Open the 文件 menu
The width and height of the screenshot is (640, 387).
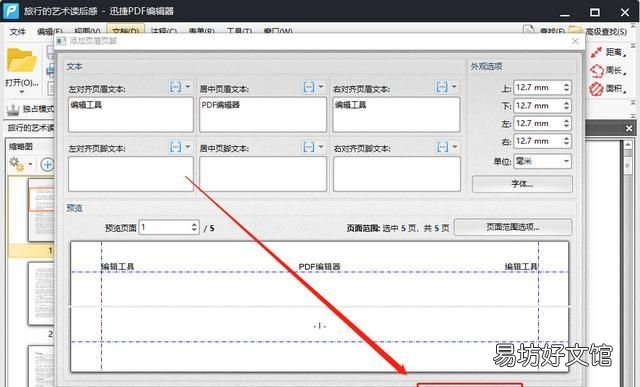pyautogui.click(x=18, y=31)
